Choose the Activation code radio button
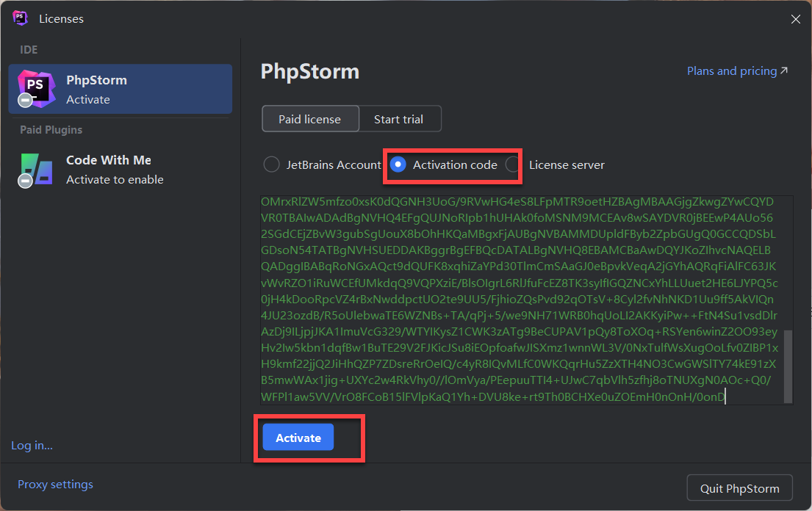 [398, 164]
